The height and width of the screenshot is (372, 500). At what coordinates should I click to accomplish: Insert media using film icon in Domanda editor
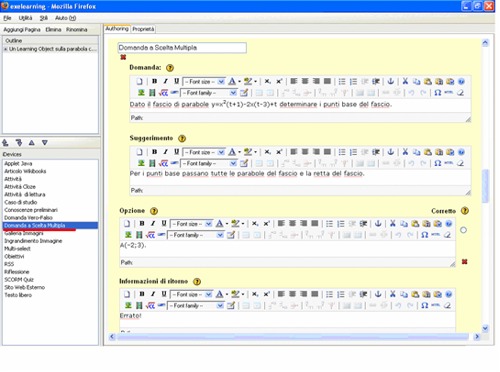click(x=152, y=93)
